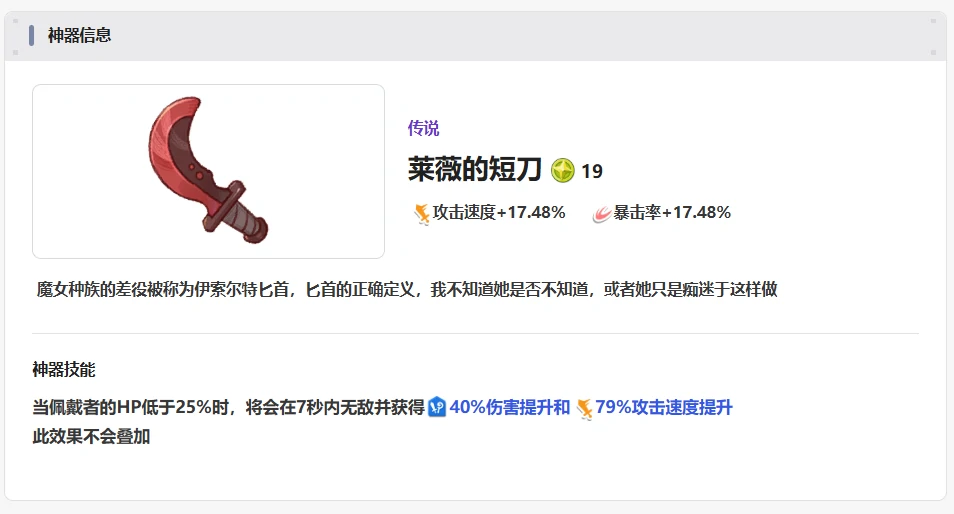Viewport: 954px width, 514px height.
Task: Click the 传说 rarity label
Action: [423, 128]
